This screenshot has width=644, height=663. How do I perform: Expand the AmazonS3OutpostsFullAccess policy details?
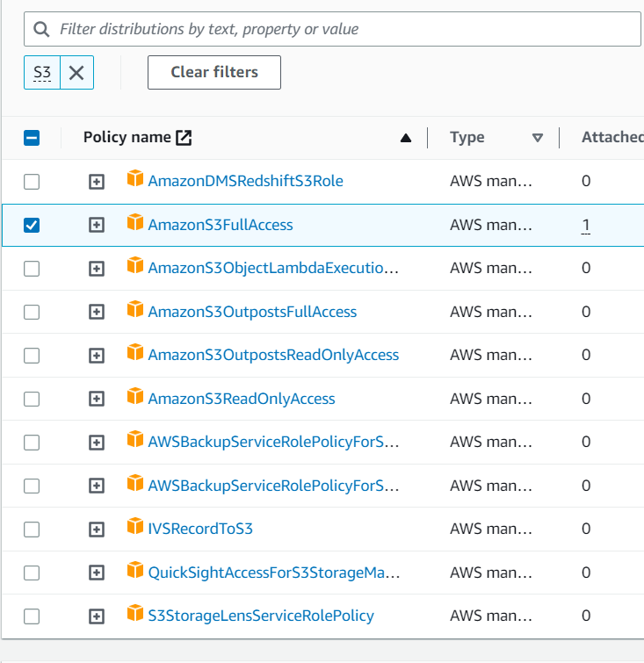click(97, 312)
